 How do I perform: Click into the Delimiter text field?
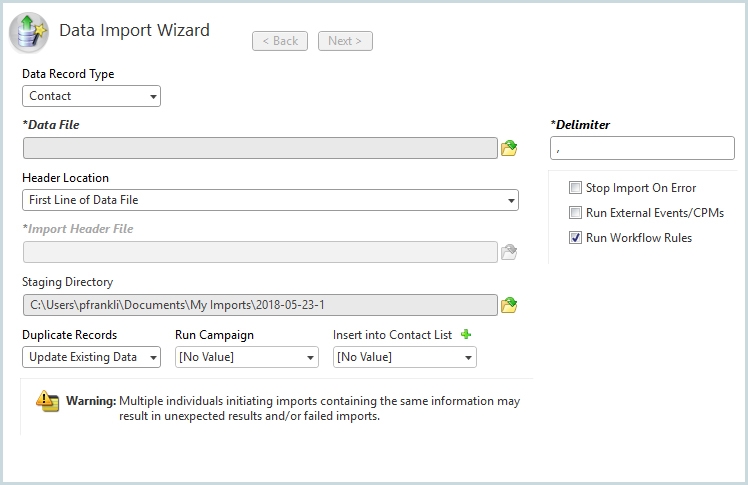point(641,148)
